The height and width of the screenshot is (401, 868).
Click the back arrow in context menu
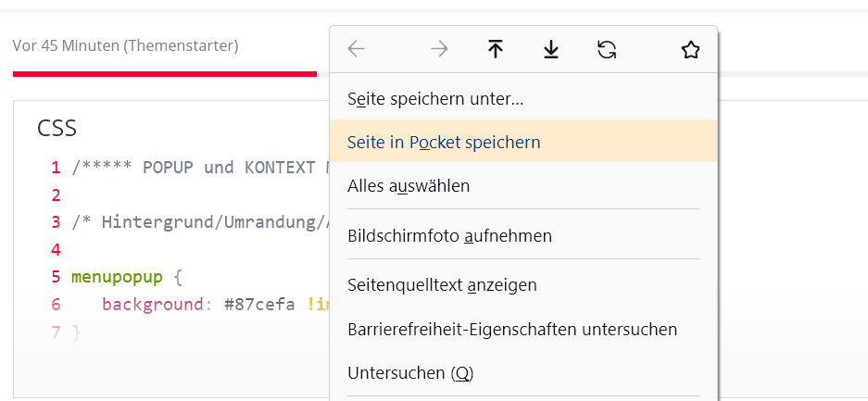(357, 50)
